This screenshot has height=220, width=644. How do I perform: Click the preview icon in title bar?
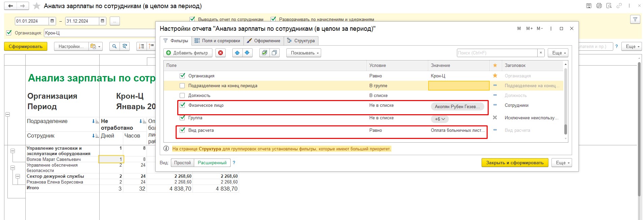point(609,6)
